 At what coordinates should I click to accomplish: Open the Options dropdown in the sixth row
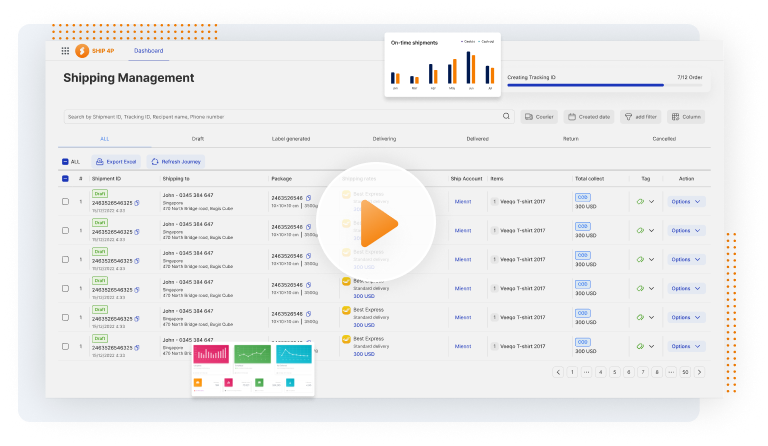686,346
